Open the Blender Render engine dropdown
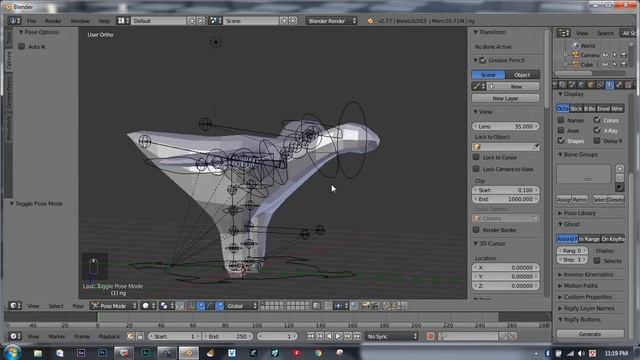Viewport: 640px width, 360px height. coord(331,20)
